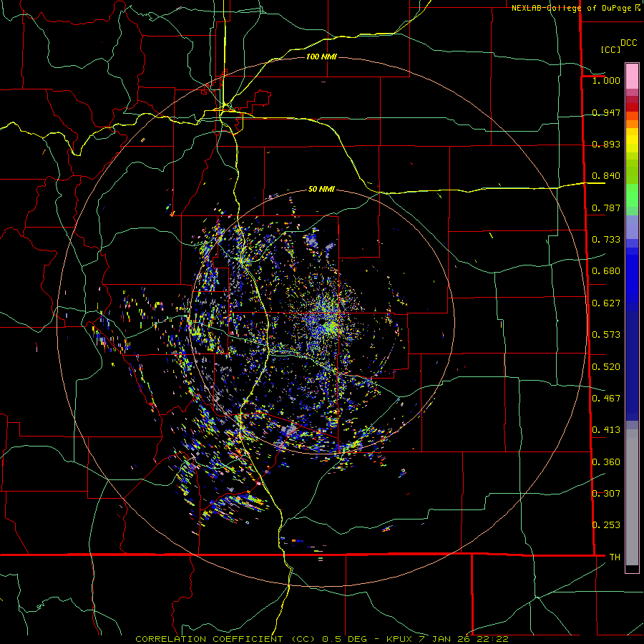The image size is (644, 644).
Task: Select the 0.413 legend value
Action: 606,430
